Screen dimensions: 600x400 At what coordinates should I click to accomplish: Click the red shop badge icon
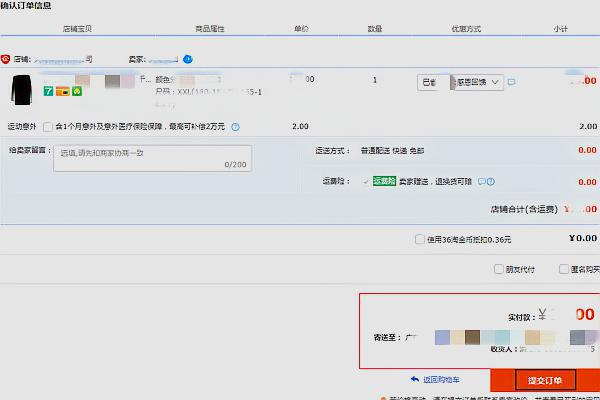click(5, 59)
